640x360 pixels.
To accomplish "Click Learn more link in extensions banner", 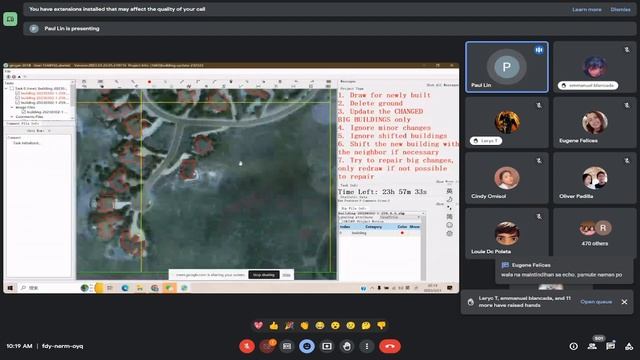I will (x=587, y=9).
